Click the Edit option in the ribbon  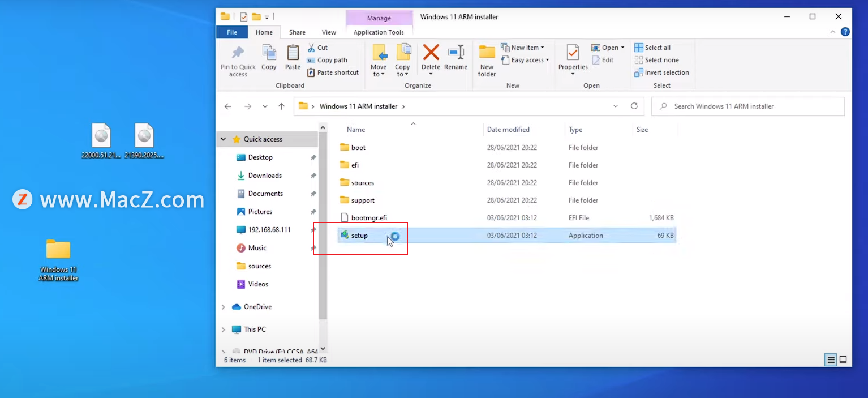(x=603, y=60)
